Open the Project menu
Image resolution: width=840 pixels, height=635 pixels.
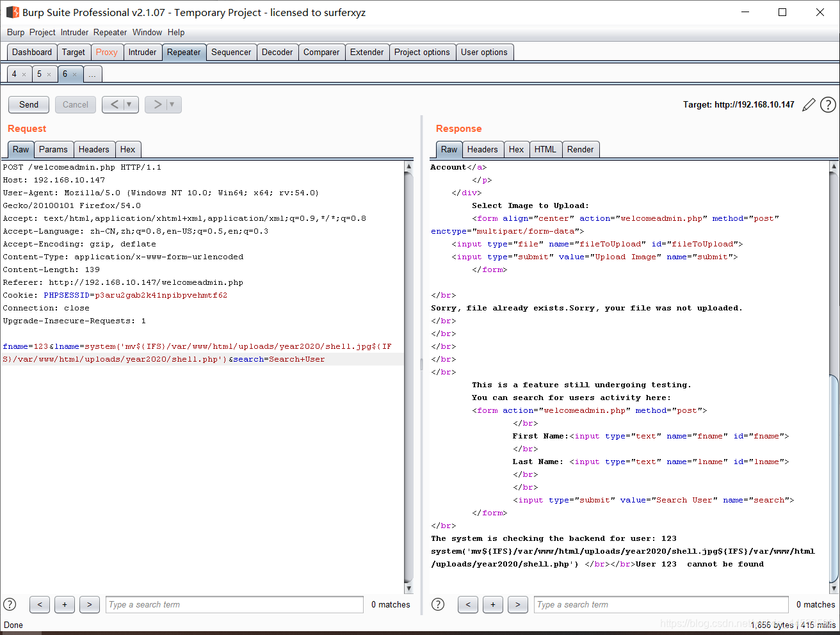click(x=42, y=32)
